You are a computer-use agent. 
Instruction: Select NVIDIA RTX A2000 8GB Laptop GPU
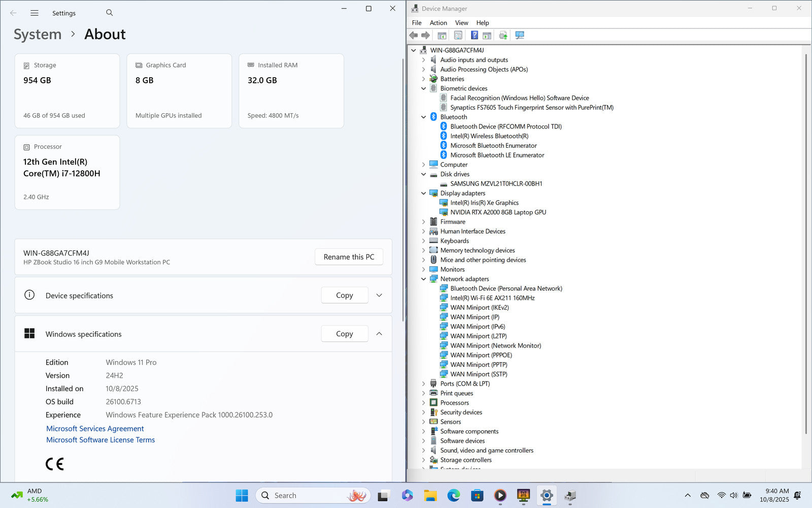point(498,212)
